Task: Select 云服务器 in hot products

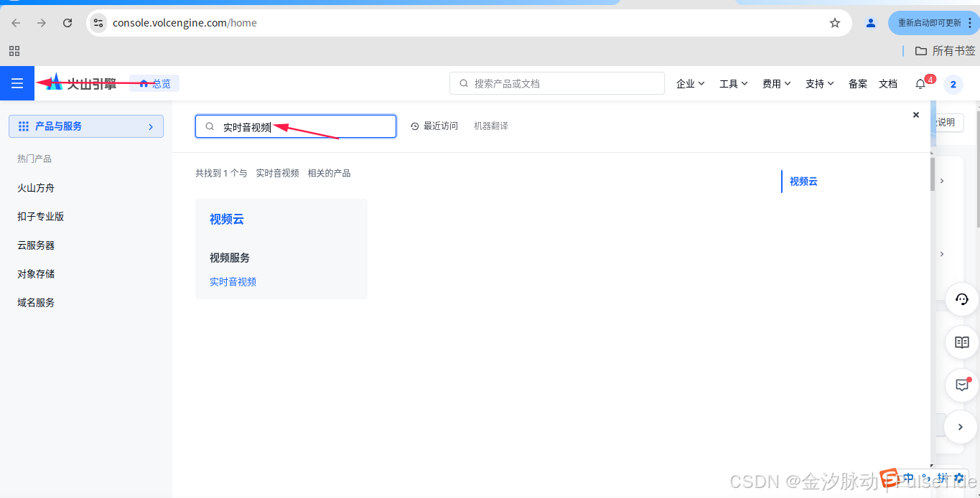Action: [x=36, y=245]
